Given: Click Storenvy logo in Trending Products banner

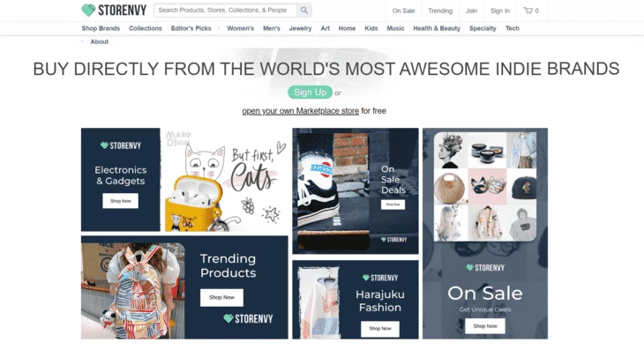Looking at the screenshot, I should pos(248,318).
